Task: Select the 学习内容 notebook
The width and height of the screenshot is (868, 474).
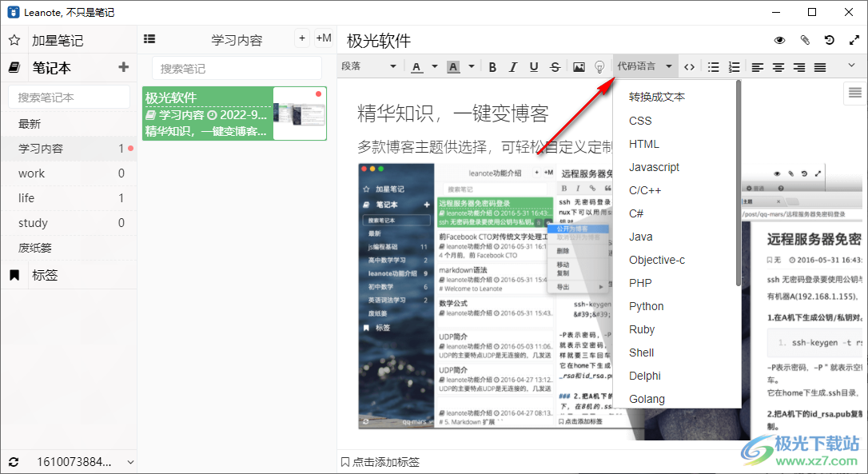Action: tap(69, 149)
